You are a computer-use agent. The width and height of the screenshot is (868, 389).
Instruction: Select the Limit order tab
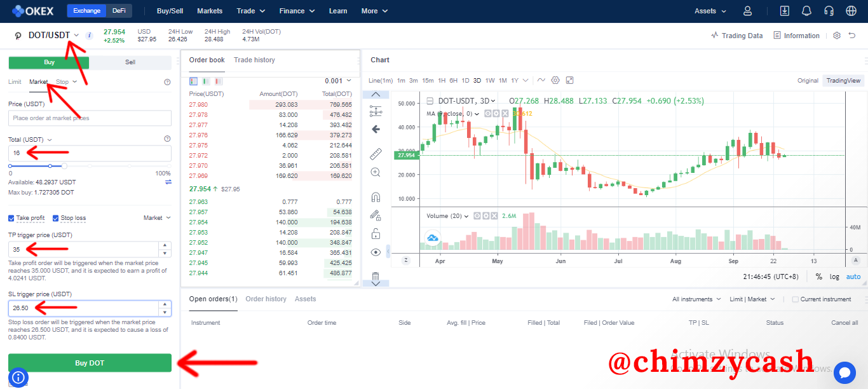tap(15, 82)
